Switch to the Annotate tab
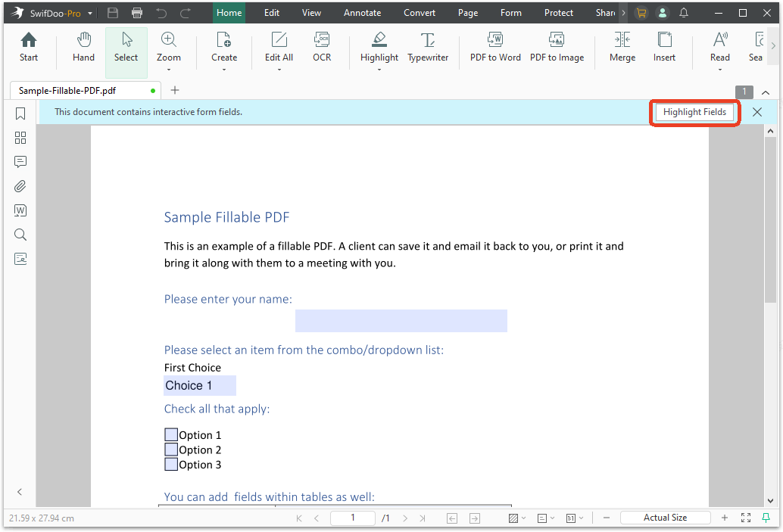Screen dimensions: 783x532 (362, 13)
